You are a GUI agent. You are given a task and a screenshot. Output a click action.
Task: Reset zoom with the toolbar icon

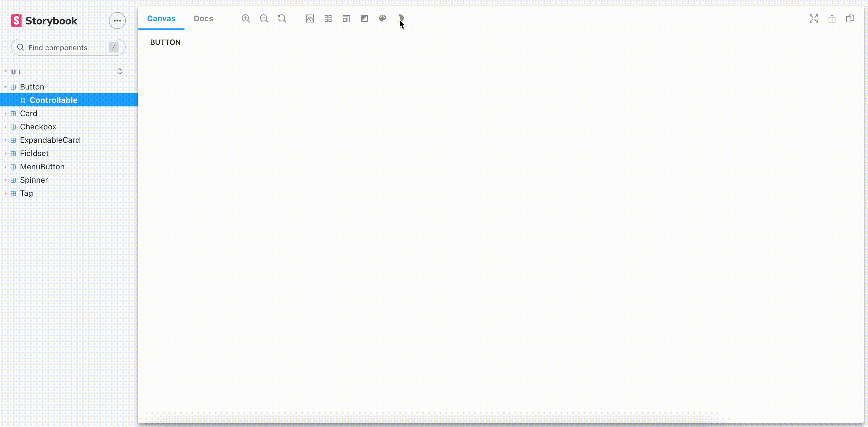click(282, 18)
